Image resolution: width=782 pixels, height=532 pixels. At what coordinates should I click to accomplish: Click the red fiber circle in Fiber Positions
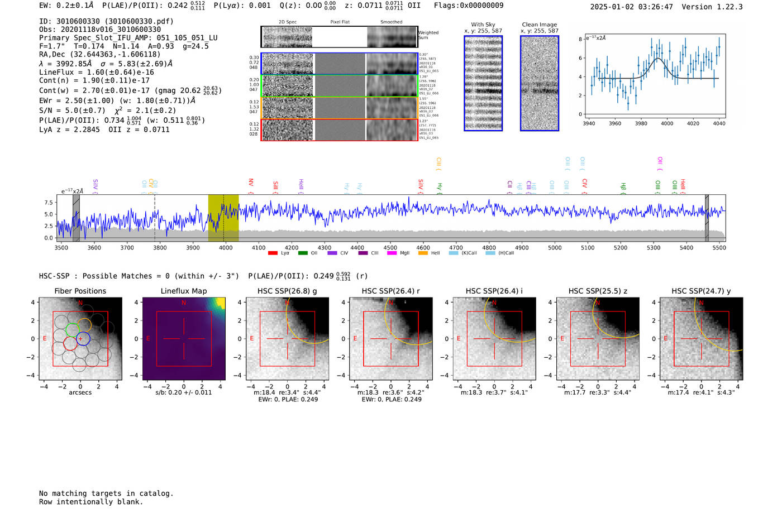[70, 343]
